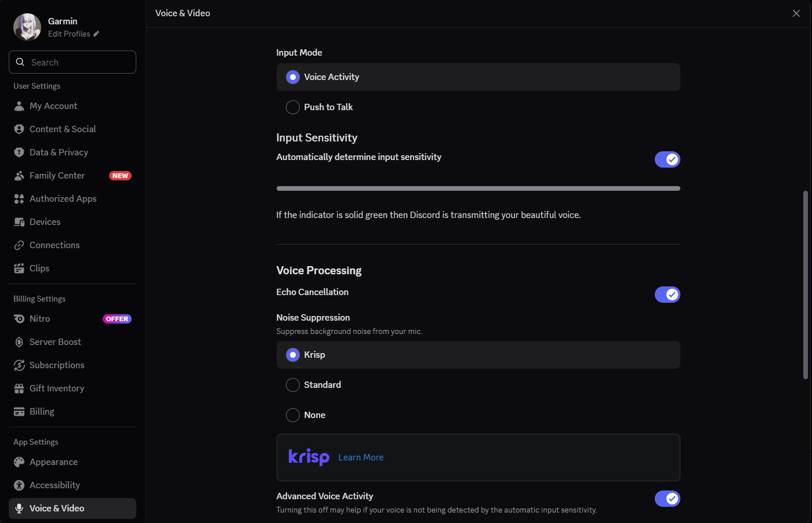This screenshot has height=523, width=812.
Task: Click the edit profile pencil icon
Action: click(x=96, y=34)
